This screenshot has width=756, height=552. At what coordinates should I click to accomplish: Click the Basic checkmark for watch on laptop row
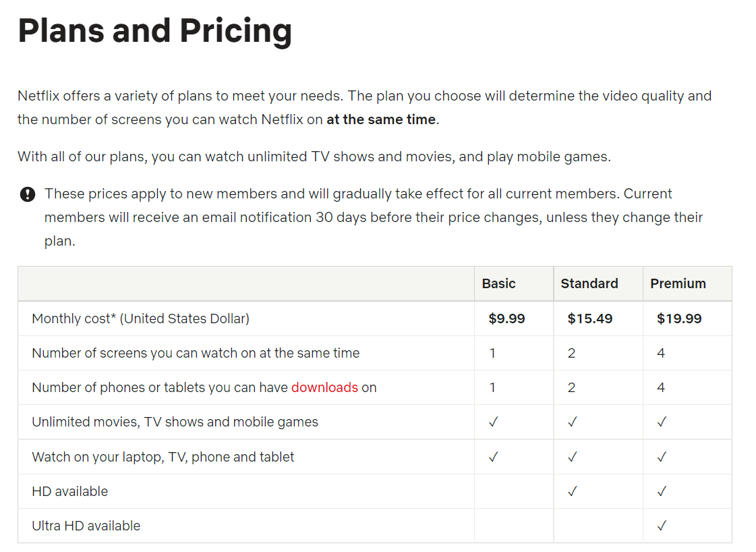click(x=493, y=457)
